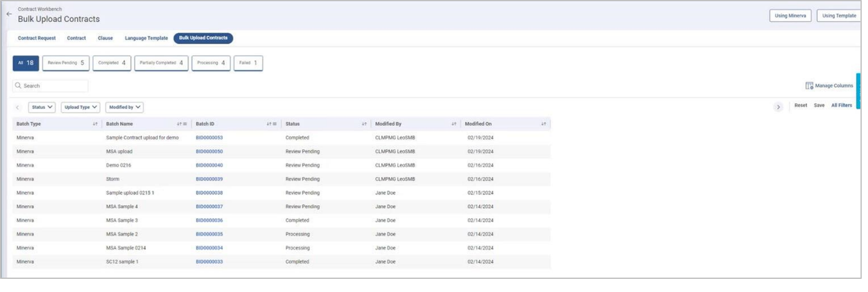The width and height of the screenshot is (868, 292).
Task: Switch to the Contract Request tab
Action: click(36, 38)
